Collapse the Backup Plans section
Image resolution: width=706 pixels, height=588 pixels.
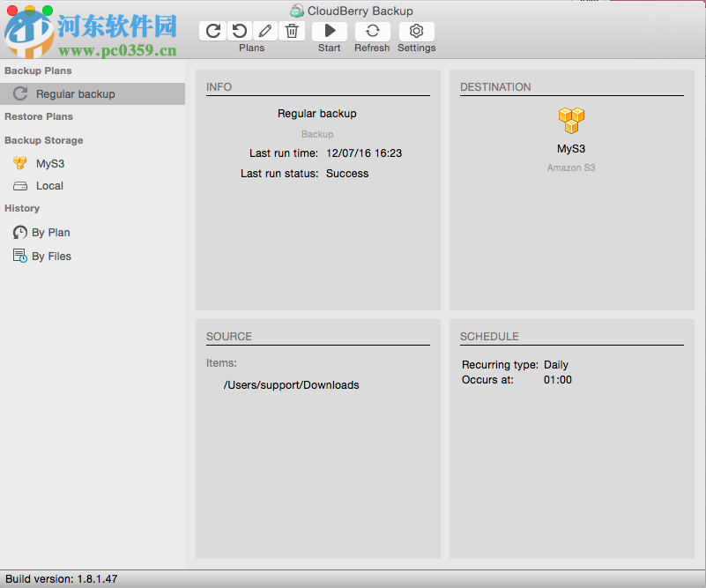[38, 71]
